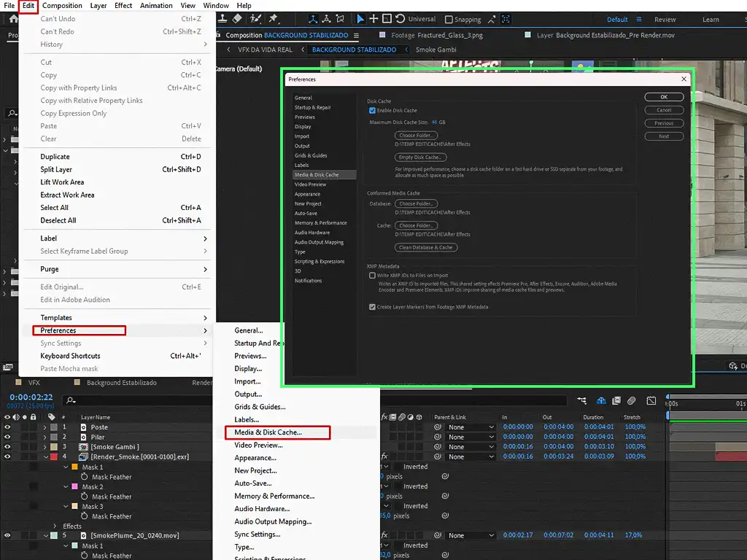Click Mask Feather stopwatch under Mask 2
The height and width of the screenshot is (560, 747).
(85, 496)
